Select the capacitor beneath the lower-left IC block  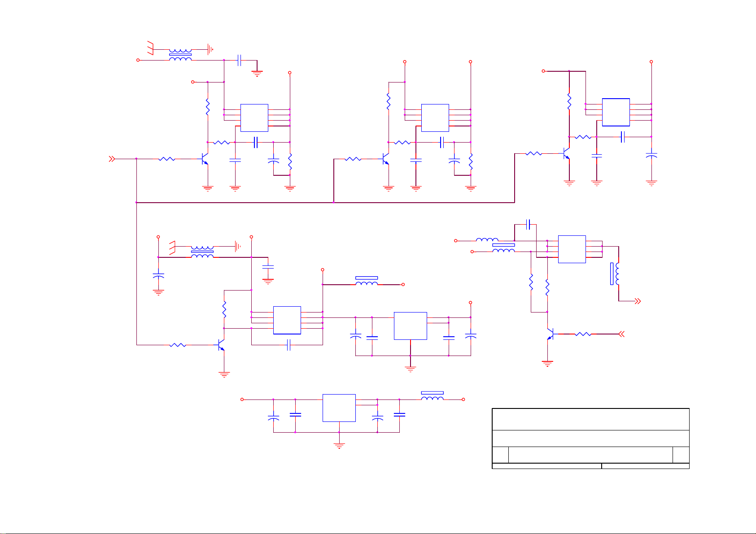289,345
